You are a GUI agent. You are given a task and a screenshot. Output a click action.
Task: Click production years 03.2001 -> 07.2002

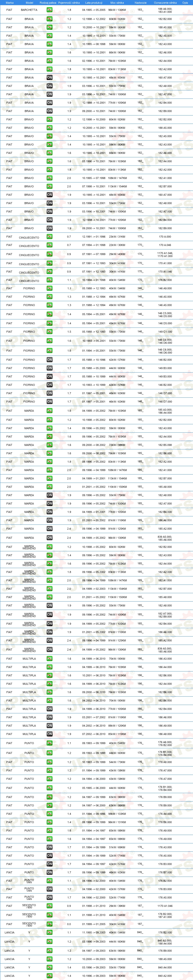[x=94, y=717]
